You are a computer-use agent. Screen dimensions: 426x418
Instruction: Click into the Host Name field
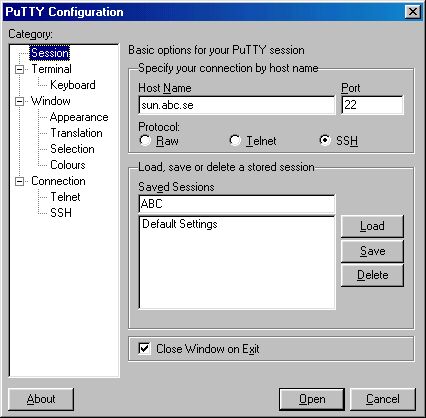237,105
